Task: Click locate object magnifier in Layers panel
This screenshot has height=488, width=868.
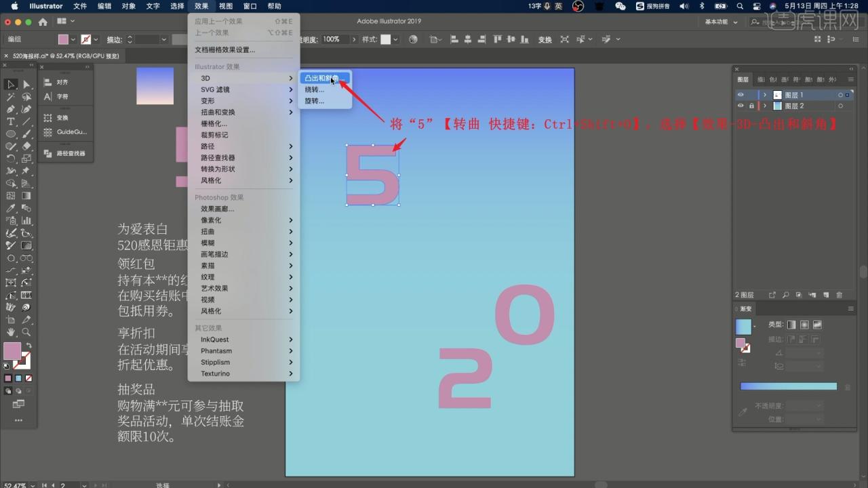Action: coord(785,295)
